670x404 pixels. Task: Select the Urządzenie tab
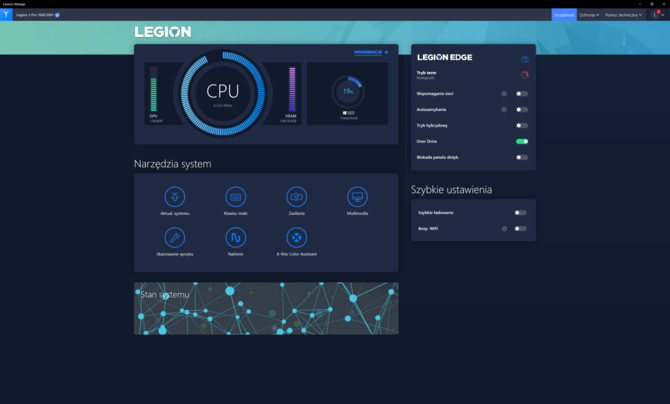coord(564,15)
